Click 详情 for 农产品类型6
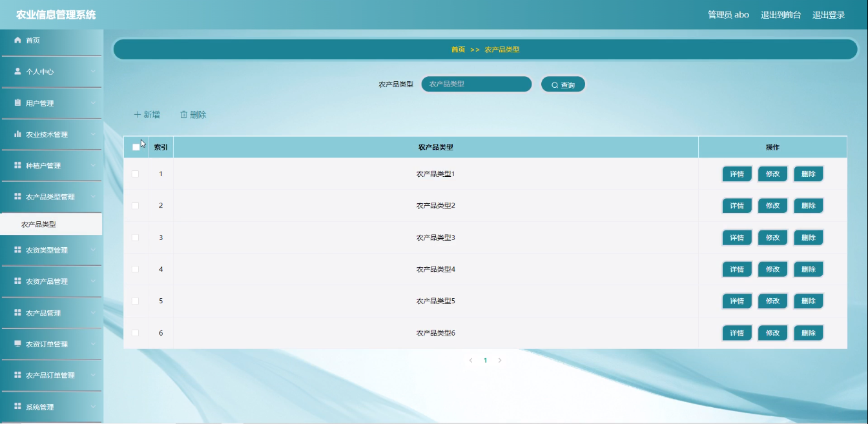 click(x=737, y=333)
